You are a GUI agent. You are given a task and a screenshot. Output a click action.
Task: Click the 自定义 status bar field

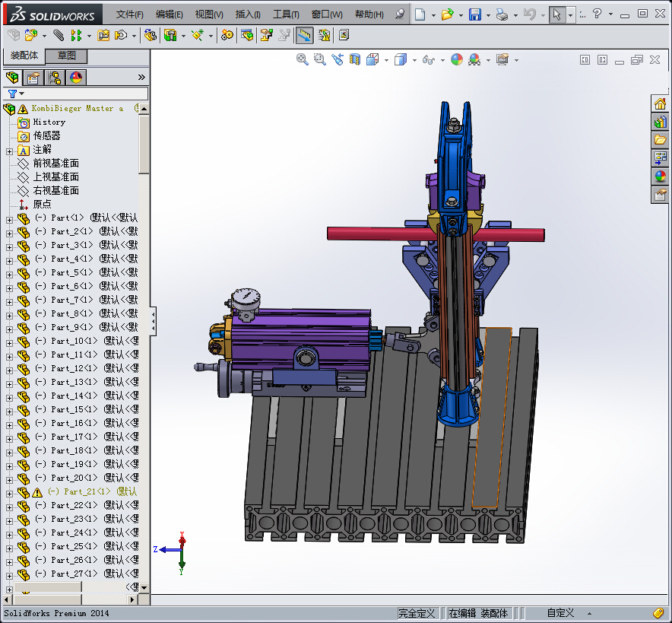[560, 613]
